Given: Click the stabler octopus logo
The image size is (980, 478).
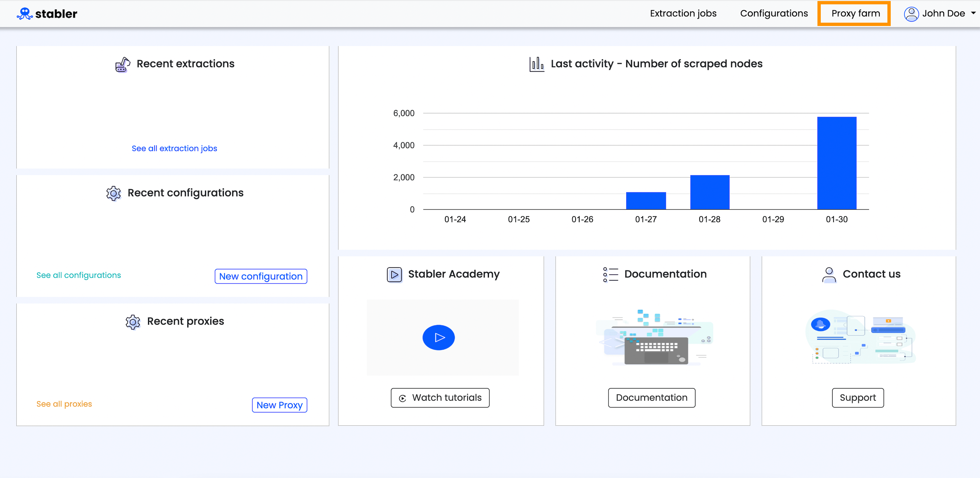Looking at the screenshot, I should 24,13.
